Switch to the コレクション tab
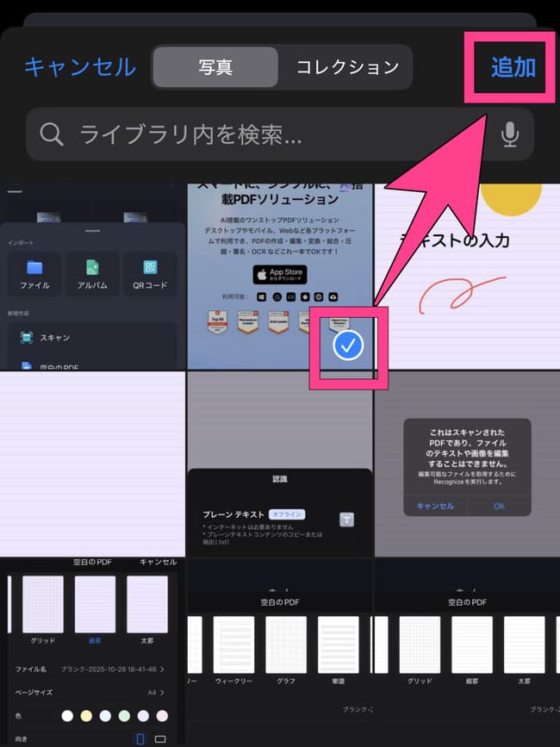The width and height of the screenshot is (560, 747). [347, 67]
